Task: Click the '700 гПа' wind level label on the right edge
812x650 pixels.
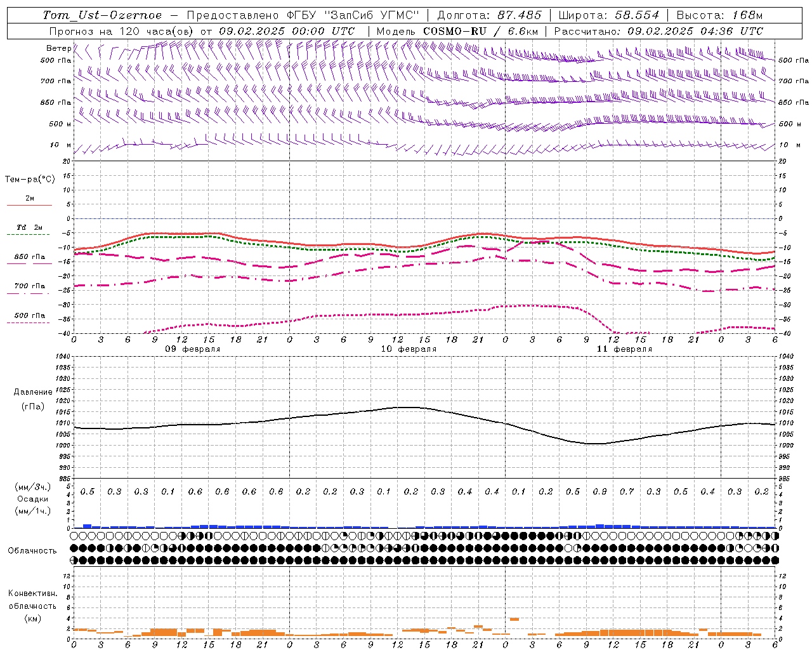Action: click(794, 81)
